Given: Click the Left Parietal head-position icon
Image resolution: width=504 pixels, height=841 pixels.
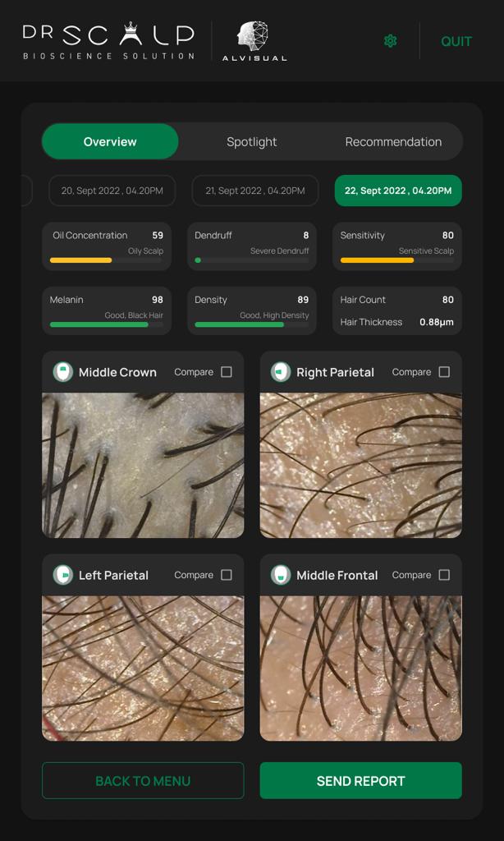Looking at the screenshot, I should (x=62, y=575).
